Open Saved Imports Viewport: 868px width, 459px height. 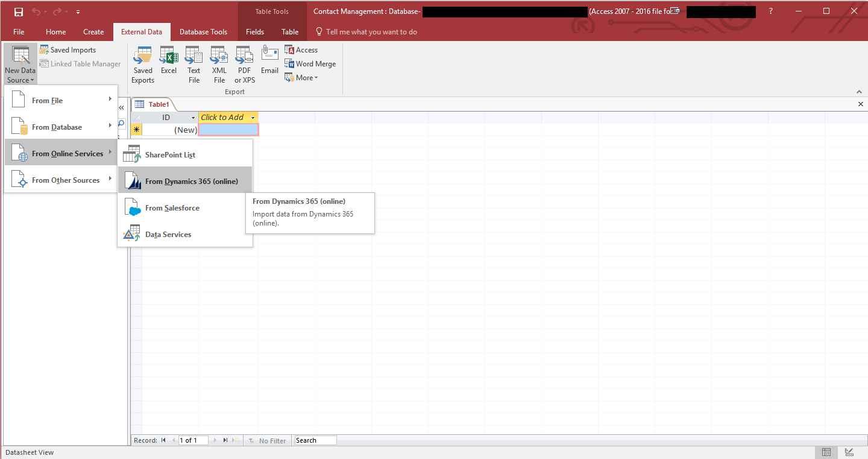pyautogui.click(x=68, y=50)
